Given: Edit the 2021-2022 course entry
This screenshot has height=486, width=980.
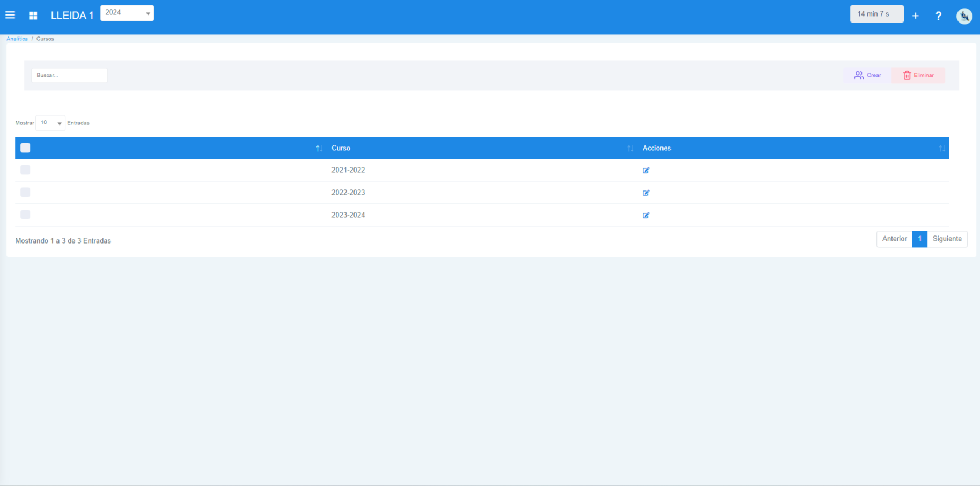Looking at the screenshot, I should 646,171.
